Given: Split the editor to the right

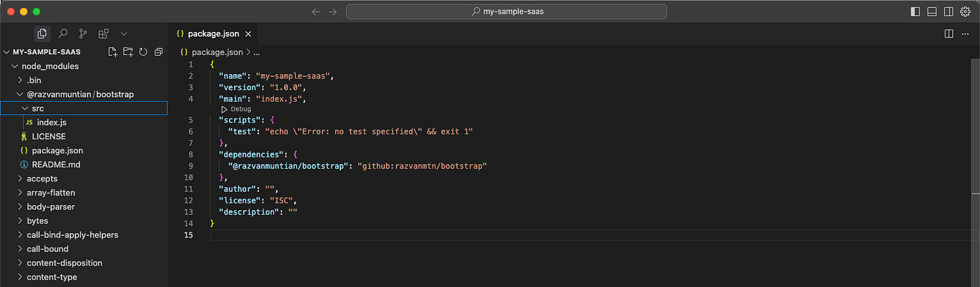Looking at the screenshot, I should [949, 33].
